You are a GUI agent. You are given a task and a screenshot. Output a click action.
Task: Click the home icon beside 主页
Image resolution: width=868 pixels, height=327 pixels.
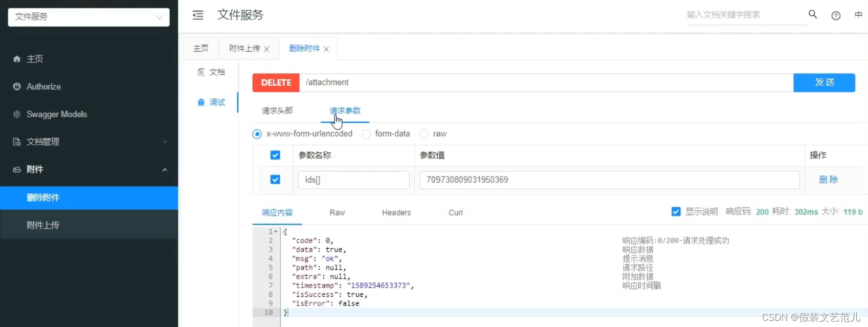[x=17, y=59]
